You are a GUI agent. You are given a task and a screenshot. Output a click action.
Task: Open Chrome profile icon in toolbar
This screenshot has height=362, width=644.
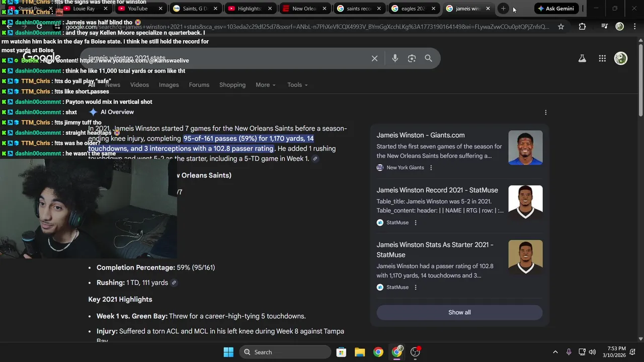(620, 27)
